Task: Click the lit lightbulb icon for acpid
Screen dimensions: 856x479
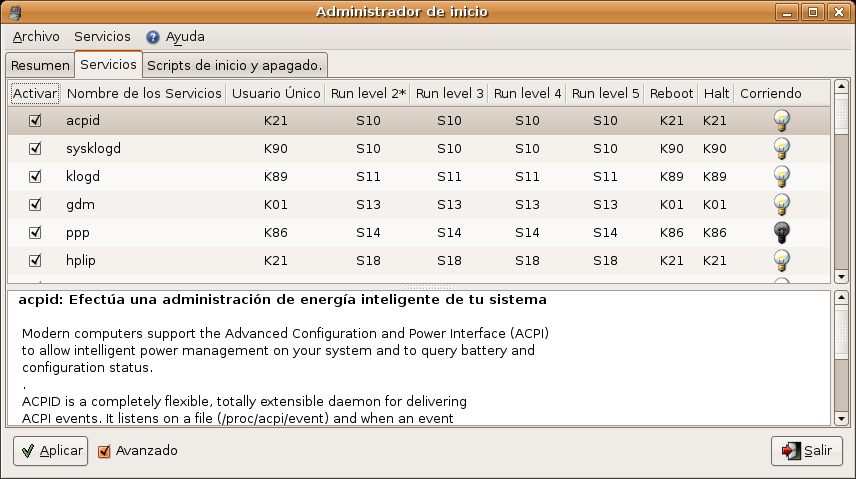Action: (782, 120)
